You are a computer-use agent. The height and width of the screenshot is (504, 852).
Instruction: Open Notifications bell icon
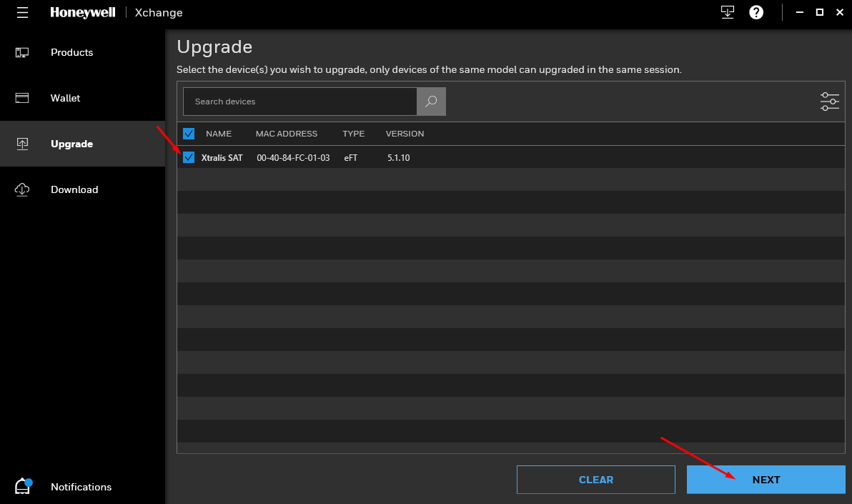pyautogui.click(x=23, y=486)
